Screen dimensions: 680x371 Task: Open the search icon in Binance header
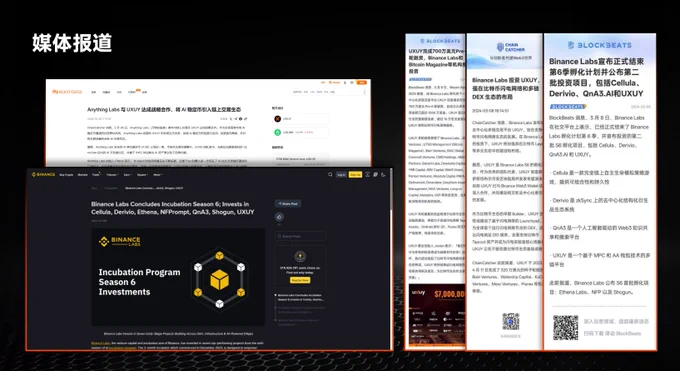(330, 174)
